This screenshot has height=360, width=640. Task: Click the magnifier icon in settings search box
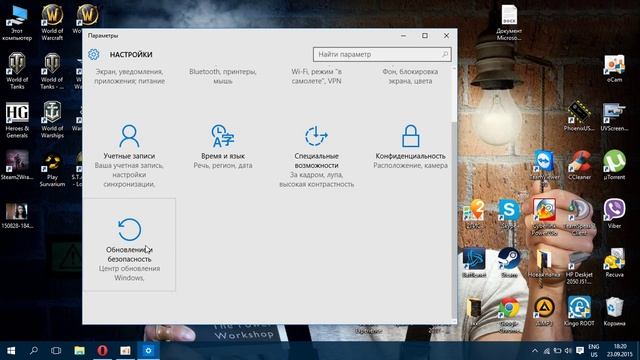pyautogui.click(x=445, y=54)
